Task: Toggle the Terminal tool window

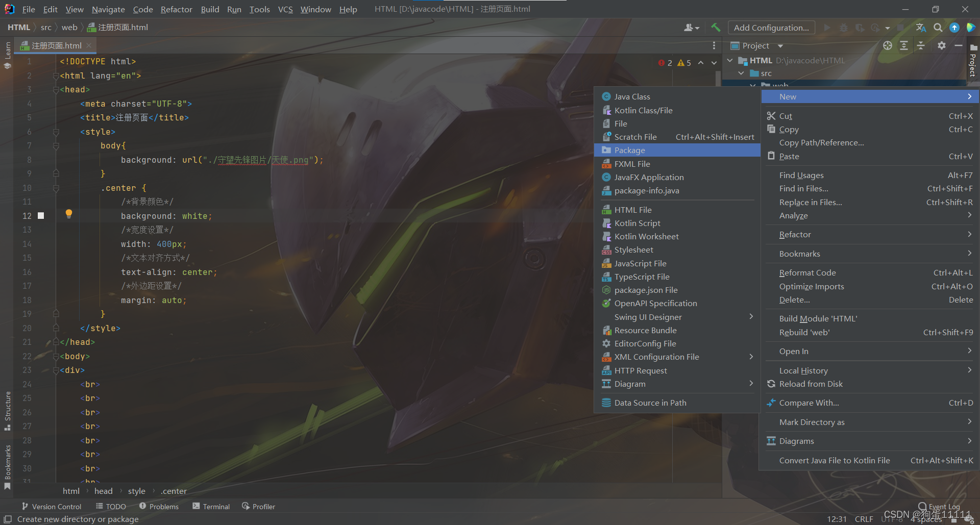Action: (x=211, y=506)
